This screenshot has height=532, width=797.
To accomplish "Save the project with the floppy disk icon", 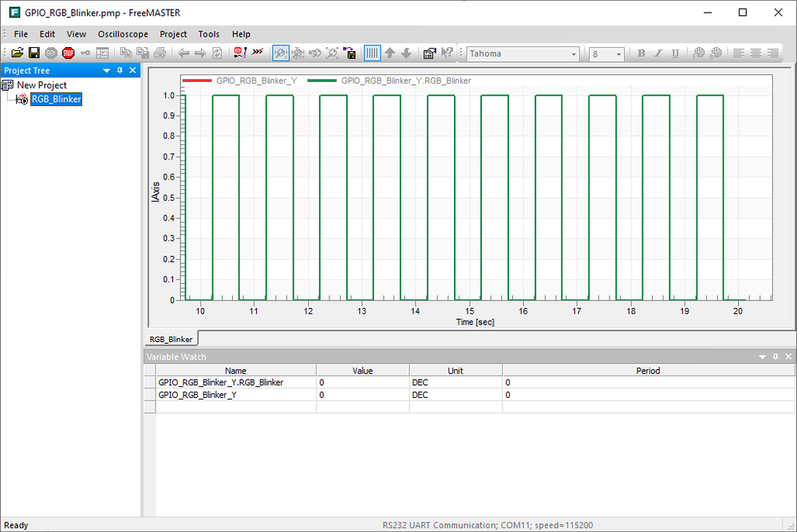I will click(x=34, y=53).
